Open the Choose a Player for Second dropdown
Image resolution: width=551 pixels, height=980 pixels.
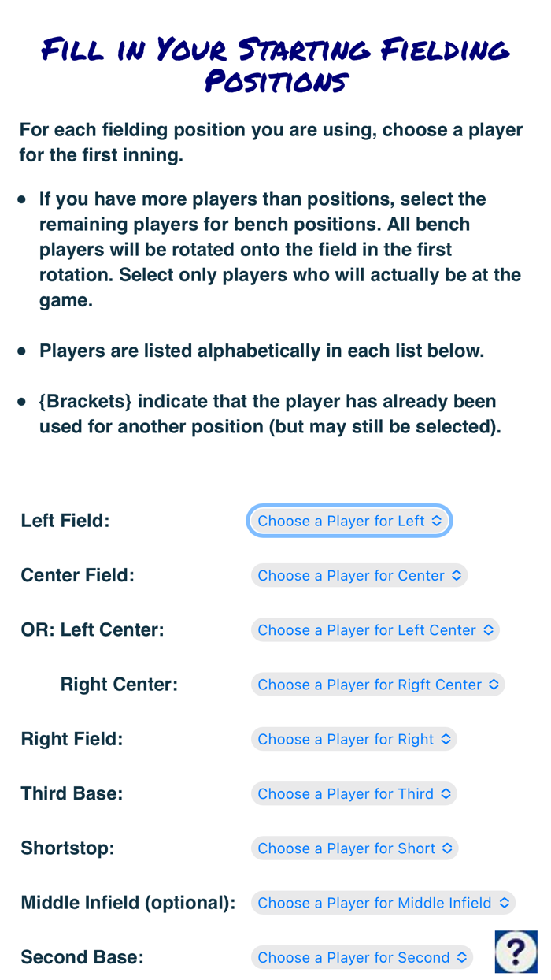(363, 957)
